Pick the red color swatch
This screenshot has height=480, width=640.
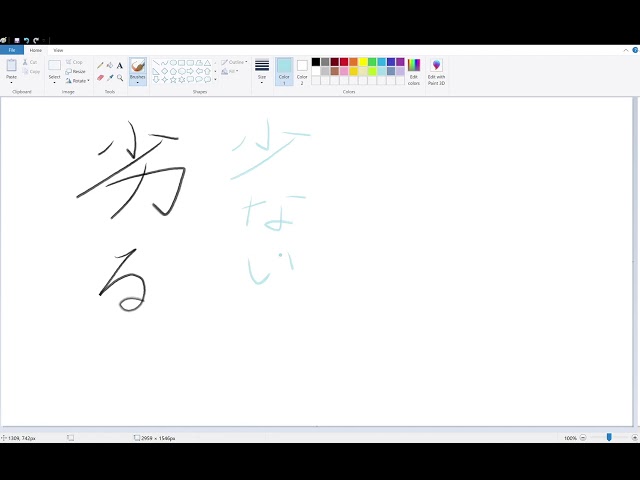point(344,62)
